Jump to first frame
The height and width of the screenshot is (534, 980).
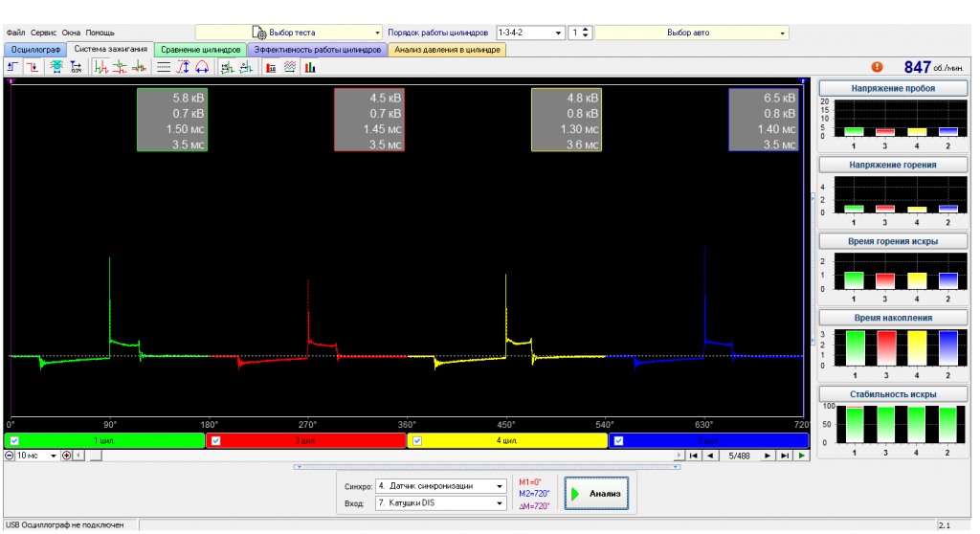pyautogui.click(x=693, y=456)
